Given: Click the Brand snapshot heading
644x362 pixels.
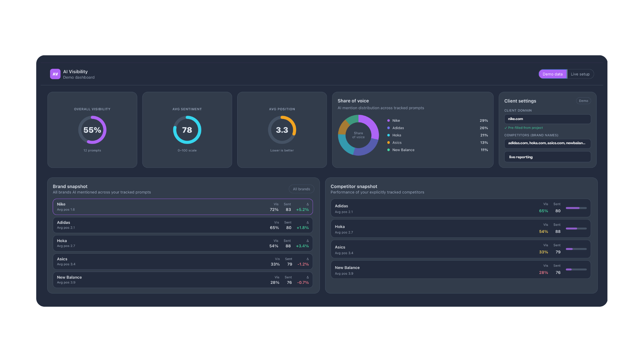Looking at the screenshot, I should pos(70,187).
